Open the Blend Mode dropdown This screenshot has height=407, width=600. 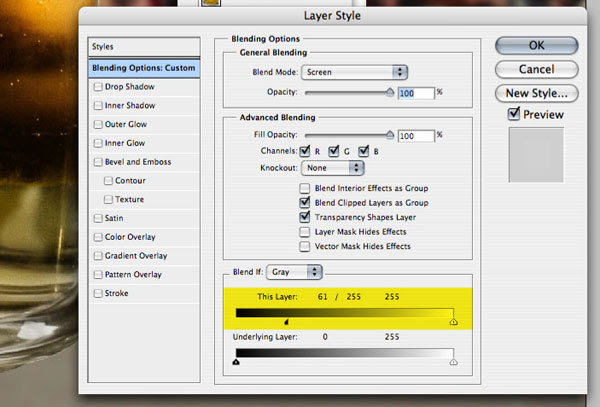point(354,72)
